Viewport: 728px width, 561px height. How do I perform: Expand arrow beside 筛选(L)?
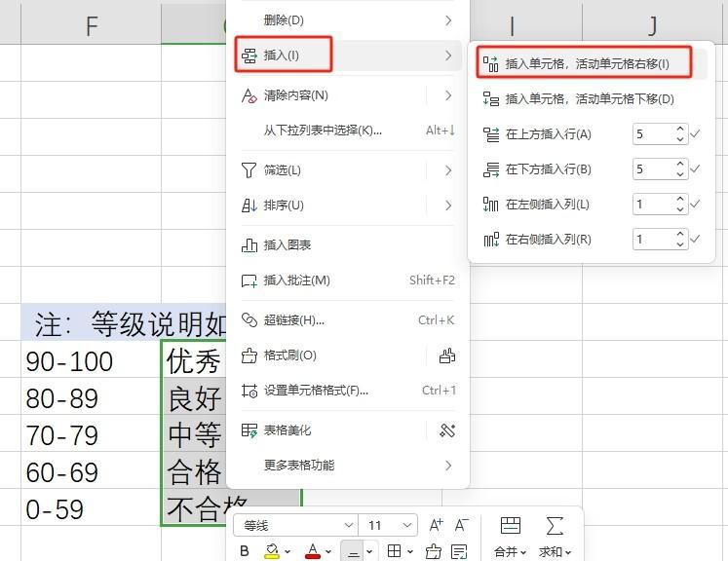[x=448, y=170]
